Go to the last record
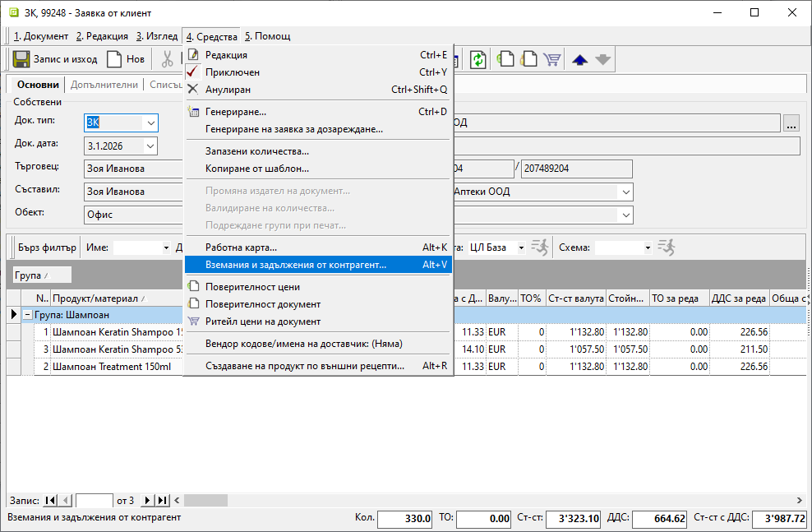 point(163,500)
